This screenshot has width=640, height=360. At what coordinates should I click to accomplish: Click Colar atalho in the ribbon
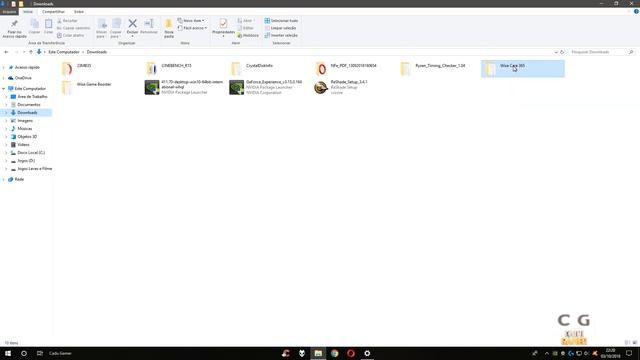(71, 36)
